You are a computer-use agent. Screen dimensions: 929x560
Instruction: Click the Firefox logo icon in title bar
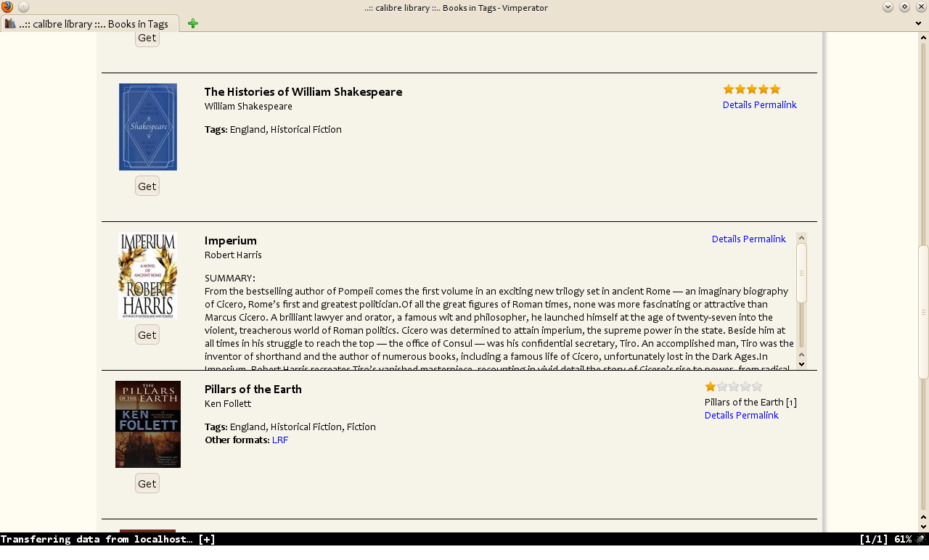pyautogui.click(x=7, y=7)
